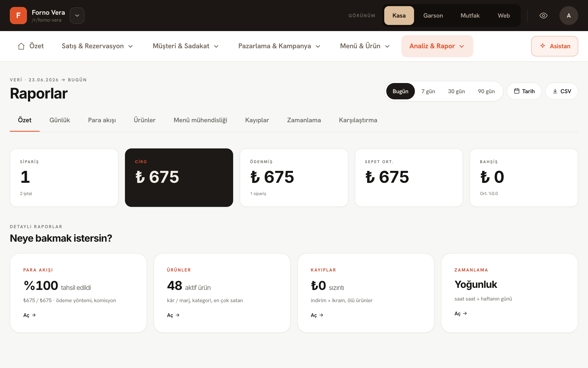
Task: Click the "Yoğunluk" heading
Action: [x=476, y=285]
